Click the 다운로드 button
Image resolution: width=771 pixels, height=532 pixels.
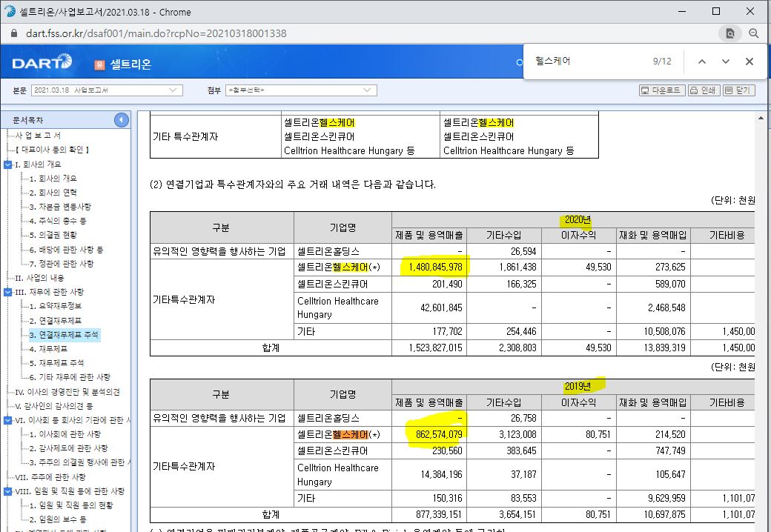662,90
